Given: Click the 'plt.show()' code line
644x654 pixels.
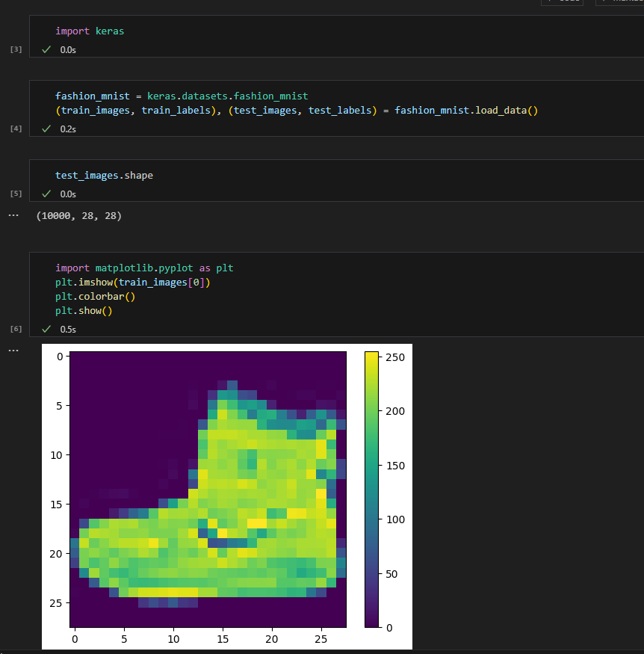Looking at the screenshot, I should tap(84, 311).
